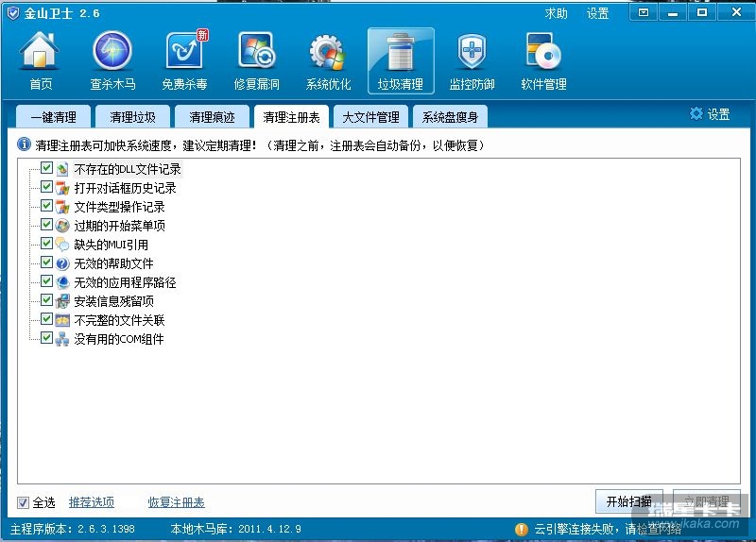Click 主程序版本: 2.6.3.1398 status text
The width and height of the screenshot is (756, 542).
[73, 529]
